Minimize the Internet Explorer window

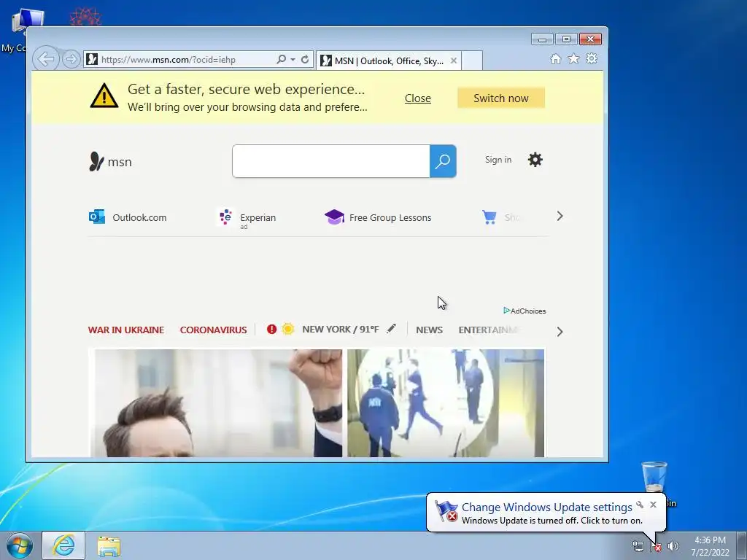click(x=542, y=39)
